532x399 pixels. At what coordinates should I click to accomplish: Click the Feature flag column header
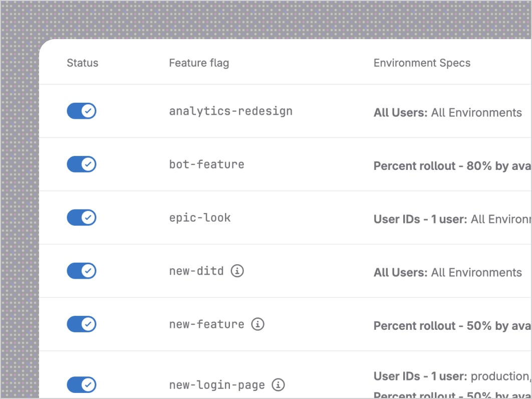coord(199,63)
